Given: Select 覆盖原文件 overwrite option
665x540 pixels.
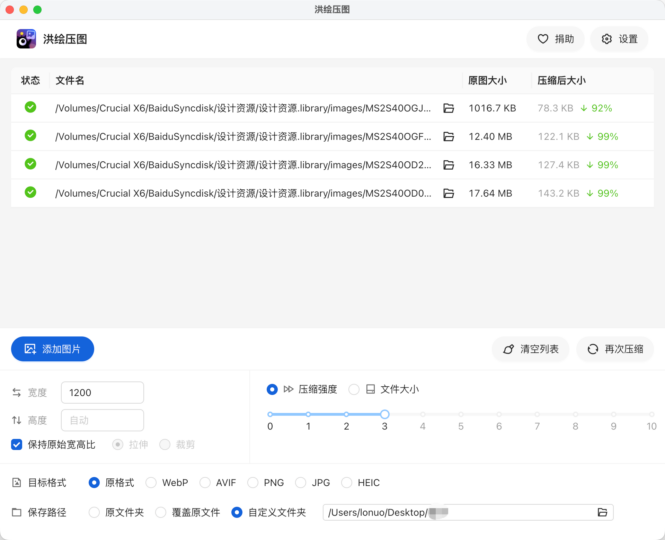Looking at the screenshot, I should click(x=161, y=512).
